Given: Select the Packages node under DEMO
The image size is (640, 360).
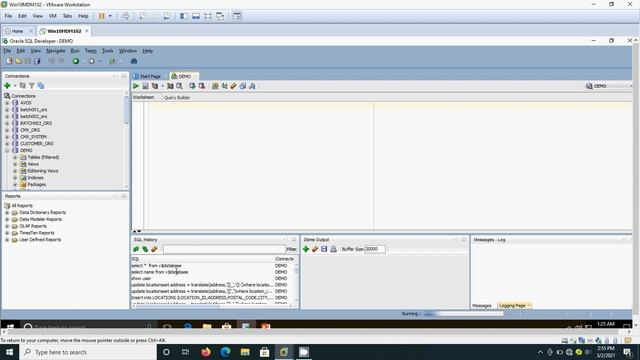Looking at the screenshot, I should point(36,184).
